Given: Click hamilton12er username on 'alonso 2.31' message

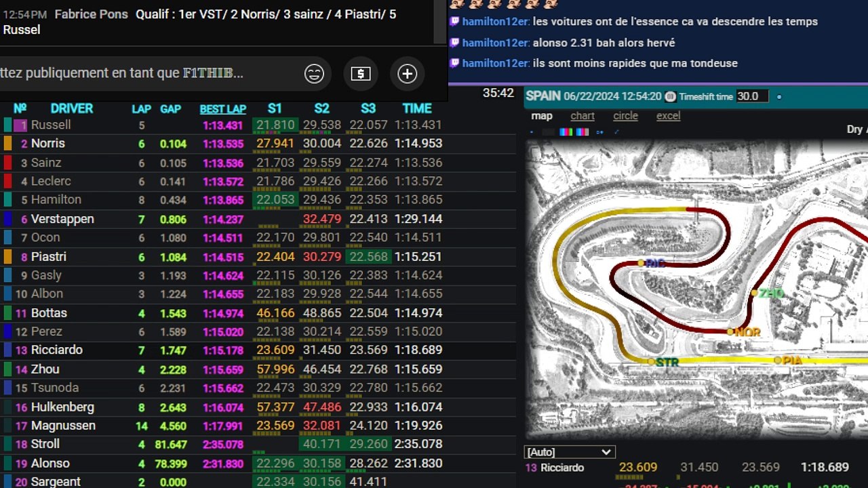Looking at the screenshot, I should pos(496,43).
